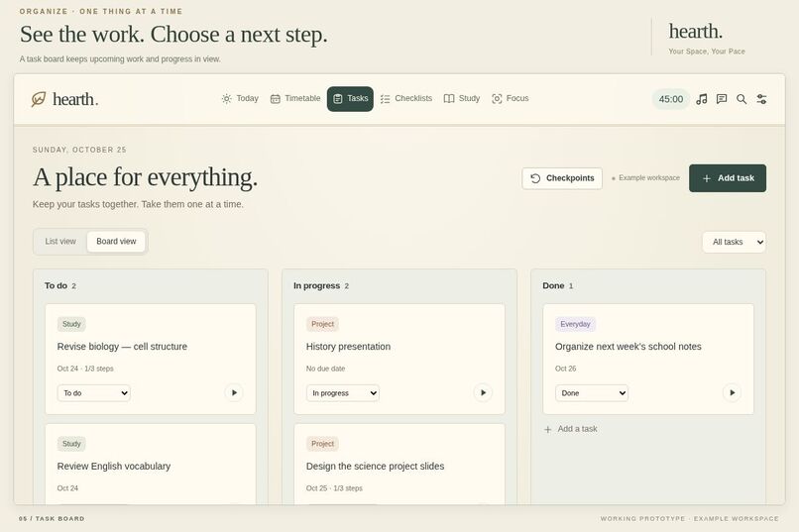Viewport: 799px width, 532px height.
Task: Open Organize next week's school notes task
Action: [628, 346]
